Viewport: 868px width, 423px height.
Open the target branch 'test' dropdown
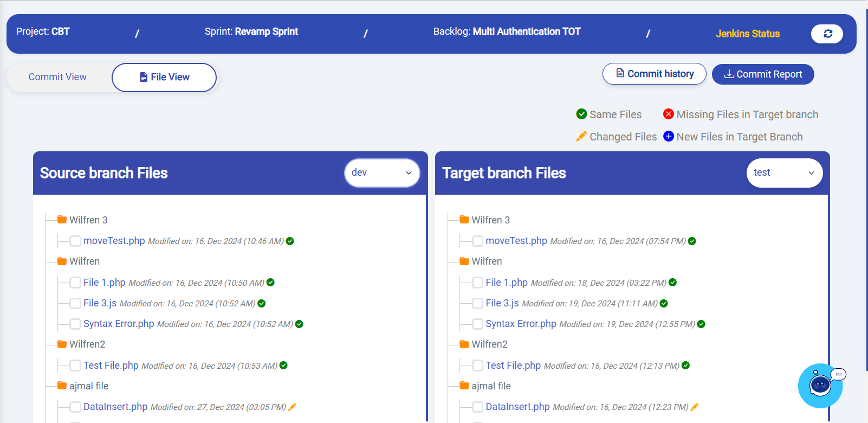tap(784, 172)
